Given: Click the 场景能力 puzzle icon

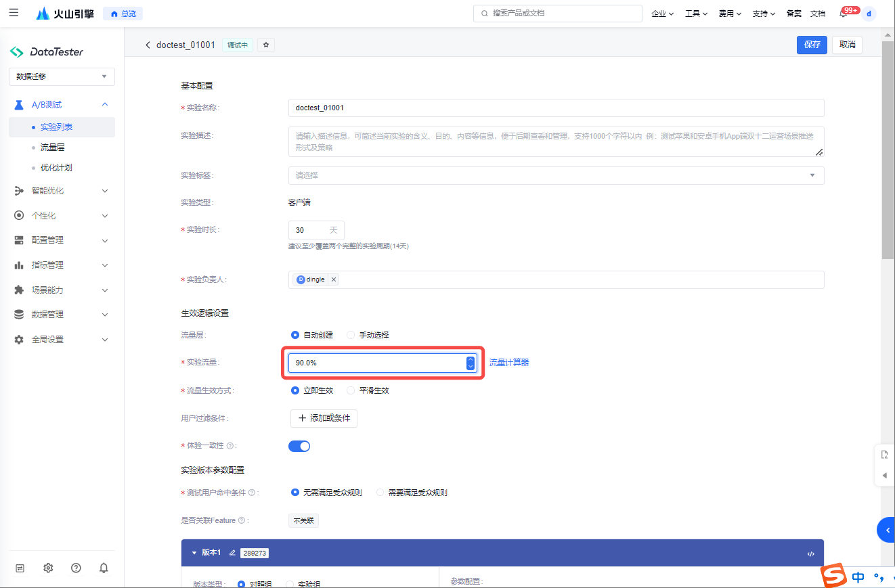Looking at the screenshot, I should pyautogui.click(x=19, y=290).
